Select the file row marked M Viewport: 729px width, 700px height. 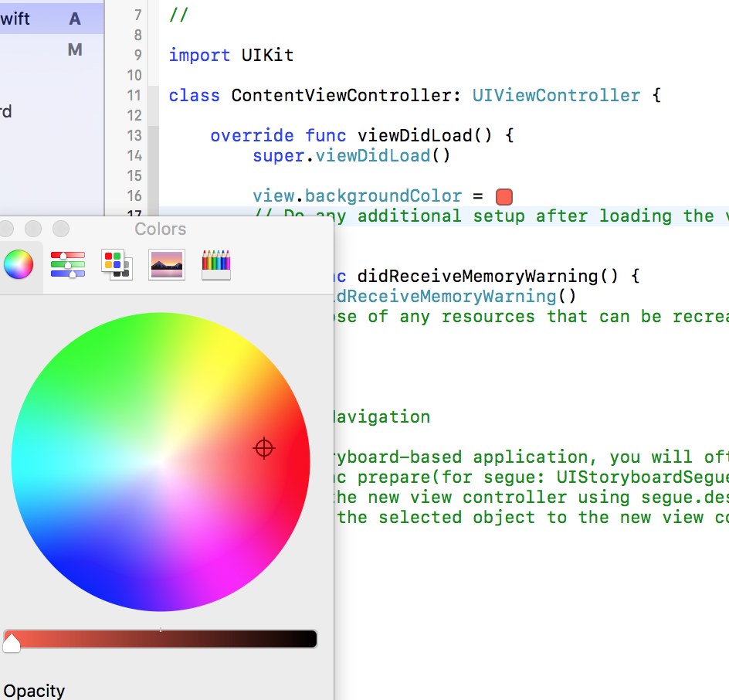coord(52,49)
